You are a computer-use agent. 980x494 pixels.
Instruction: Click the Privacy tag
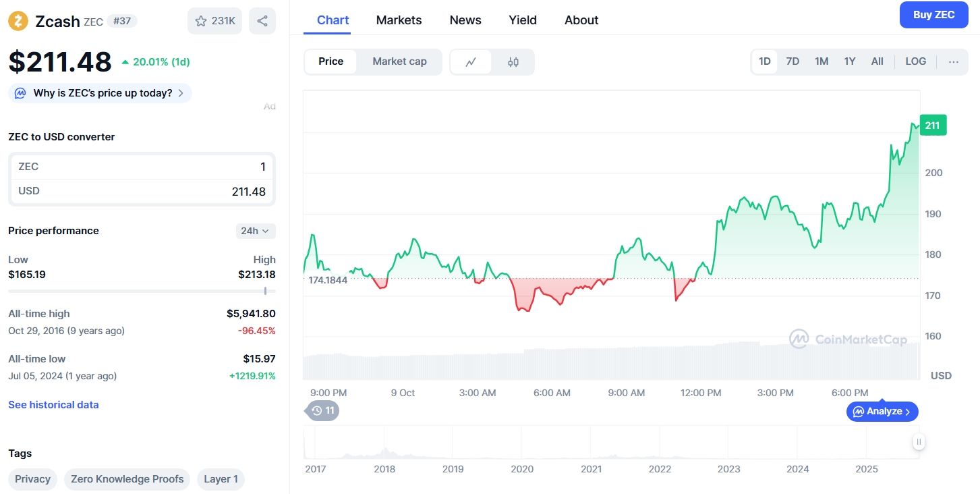click(32, 479)
